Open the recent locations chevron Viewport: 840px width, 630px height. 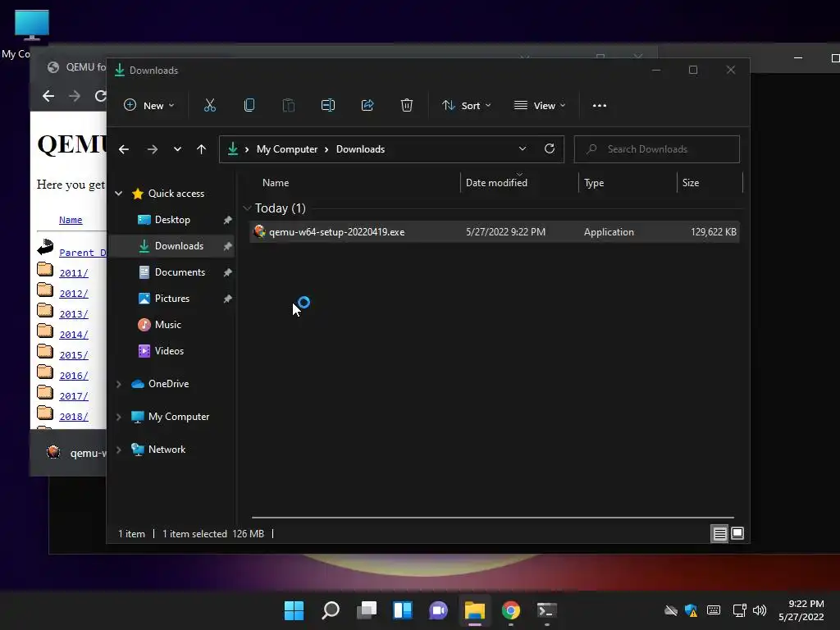[x=177, y=149]
